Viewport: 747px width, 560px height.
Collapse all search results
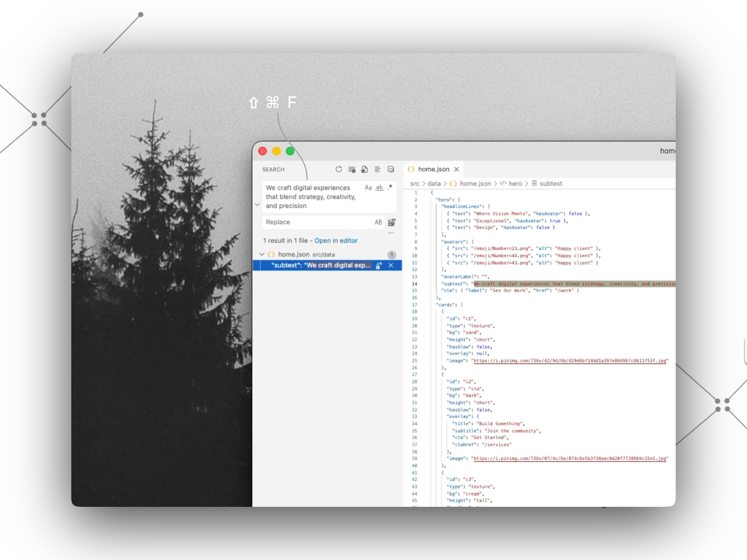pyautogui.click(x=391, y=169)
